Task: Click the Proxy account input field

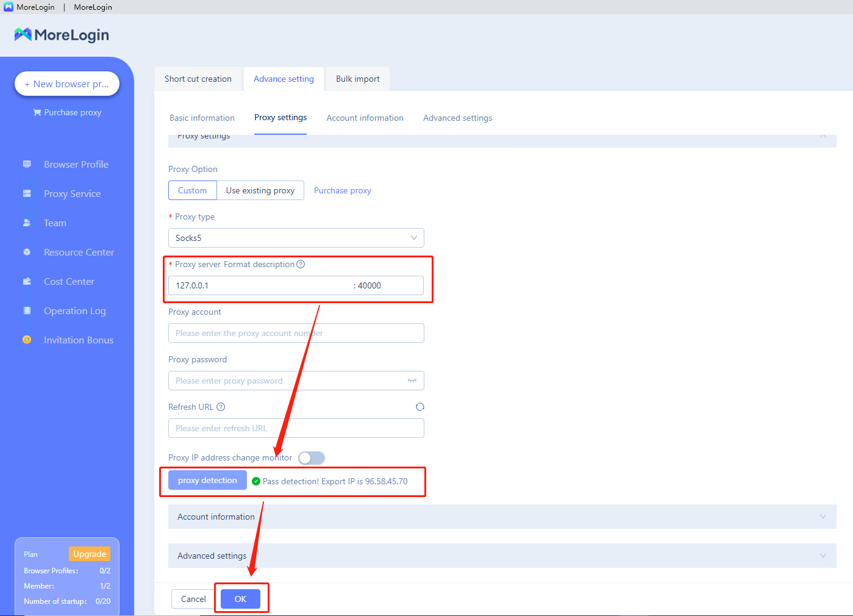Action: tap(296, 333)
